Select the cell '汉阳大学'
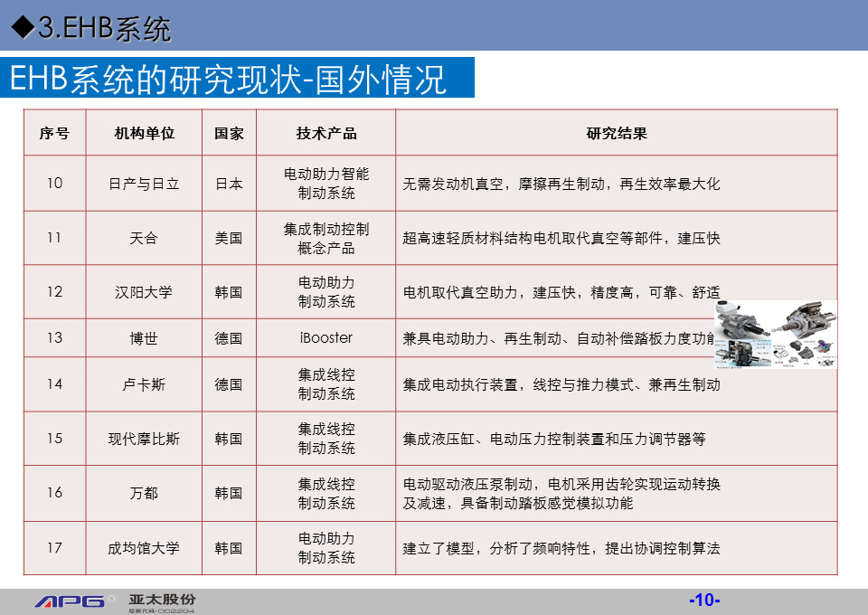This screenshot has width=868, height=615. coord(144,292)
